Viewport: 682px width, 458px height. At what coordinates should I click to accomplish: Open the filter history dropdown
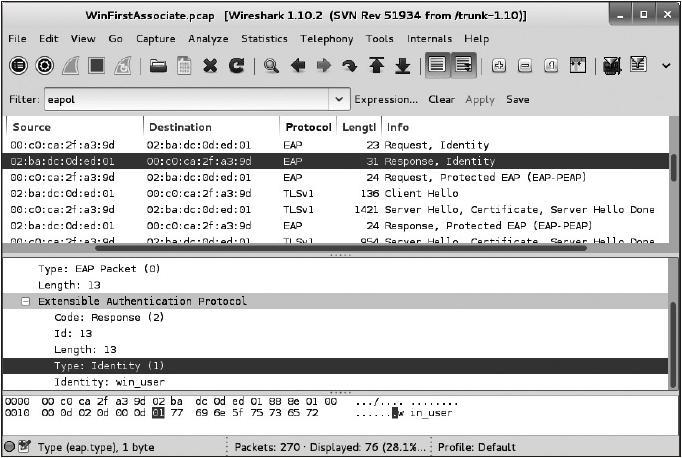(x=339, y=99)
